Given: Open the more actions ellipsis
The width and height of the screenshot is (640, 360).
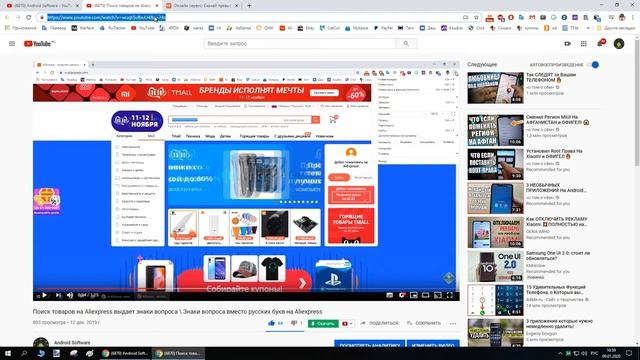Looking at the screenshot, I should pos(453,324).
